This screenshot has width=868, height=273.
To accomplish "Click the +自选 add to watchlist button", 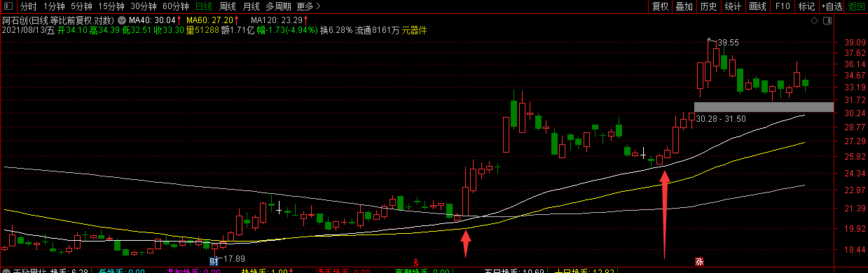I will [x=832, y=6].
